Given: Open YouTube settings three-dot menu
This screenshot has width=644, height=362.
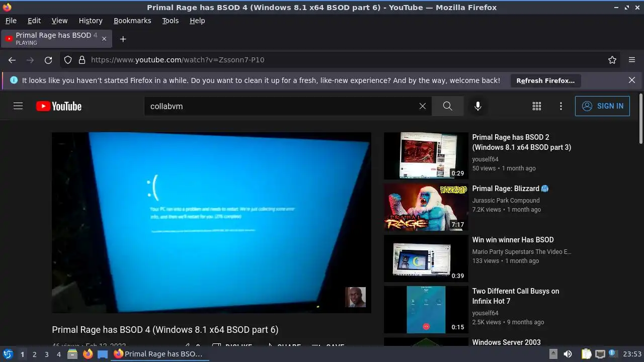Looking at the screenshot, I should (x=561, y=106).
